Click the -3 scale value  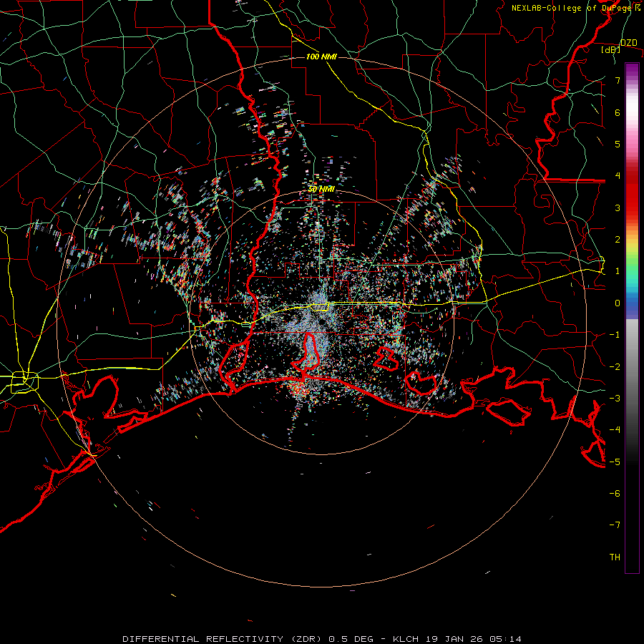615,399
